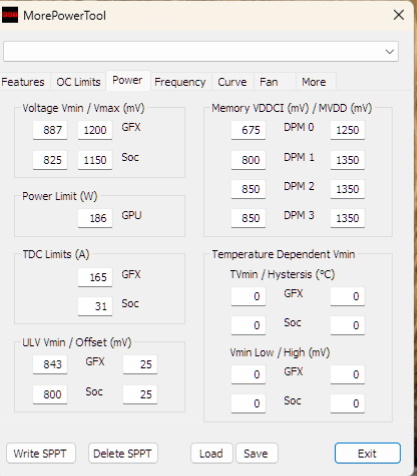
Task: Close the MorePowerTool window
Action: pos(399,15)
